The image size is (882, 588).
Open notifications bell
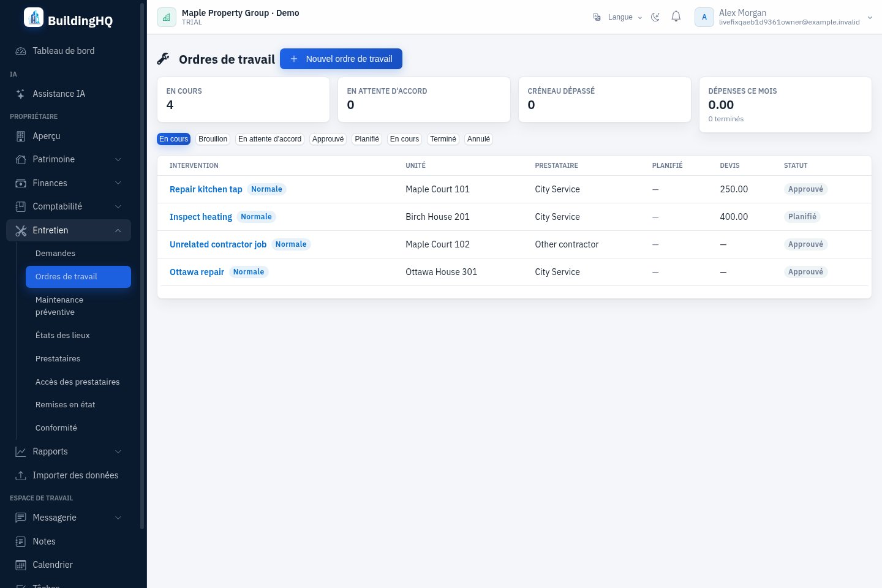point(676,17)
